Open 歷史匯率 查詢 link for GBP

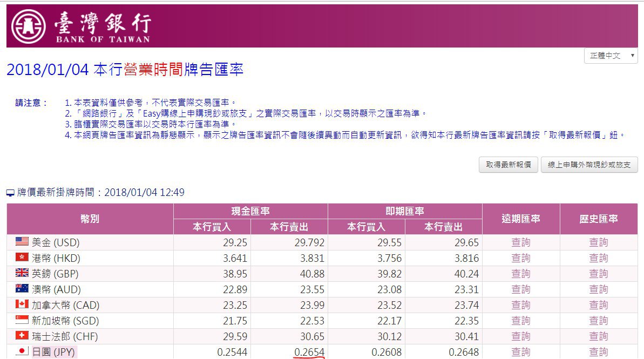tap(599, 274)
